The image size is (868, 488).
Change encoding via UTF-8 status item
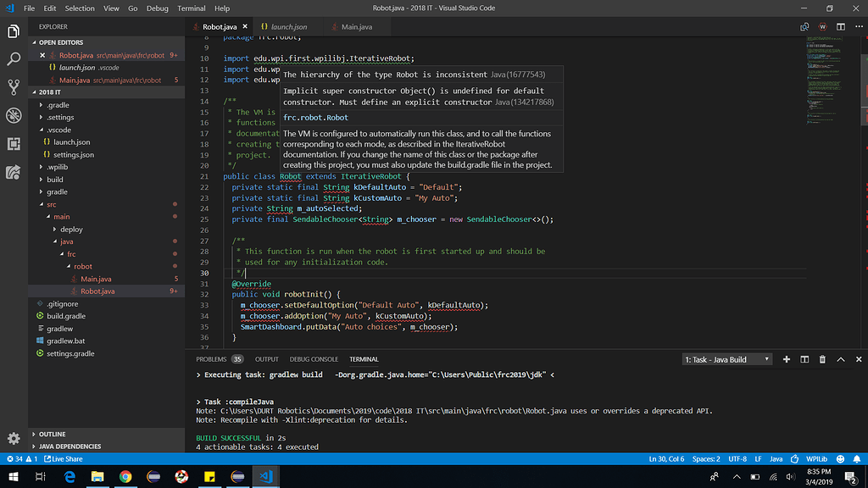tap(737, 458)
